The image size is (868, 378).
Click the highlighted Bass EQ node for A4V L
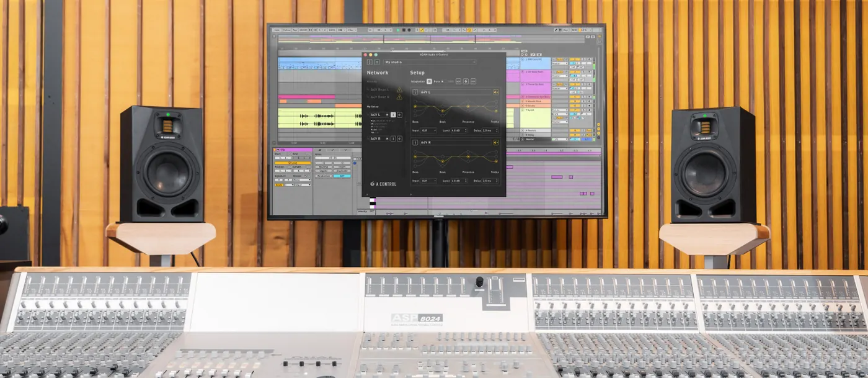pyautogui.click(x=415, y=107)
